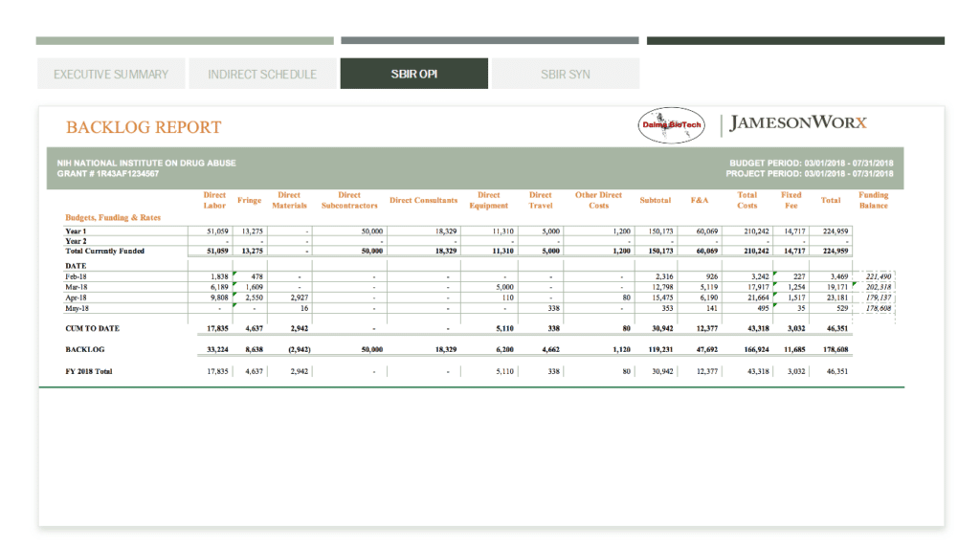Open the Executive Summary tab
This screenshot has height=551, width=980.
[111, 74]
